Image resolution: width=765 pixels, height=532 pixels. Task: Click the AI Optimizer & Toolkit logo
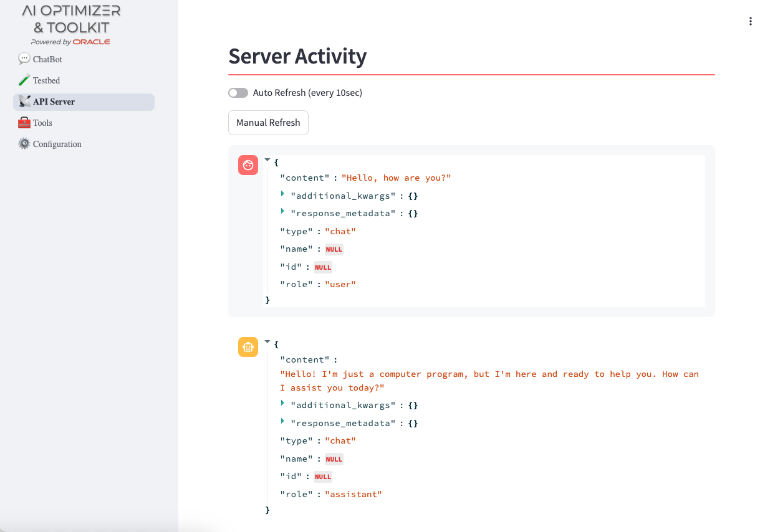click(x=71, y=24)
